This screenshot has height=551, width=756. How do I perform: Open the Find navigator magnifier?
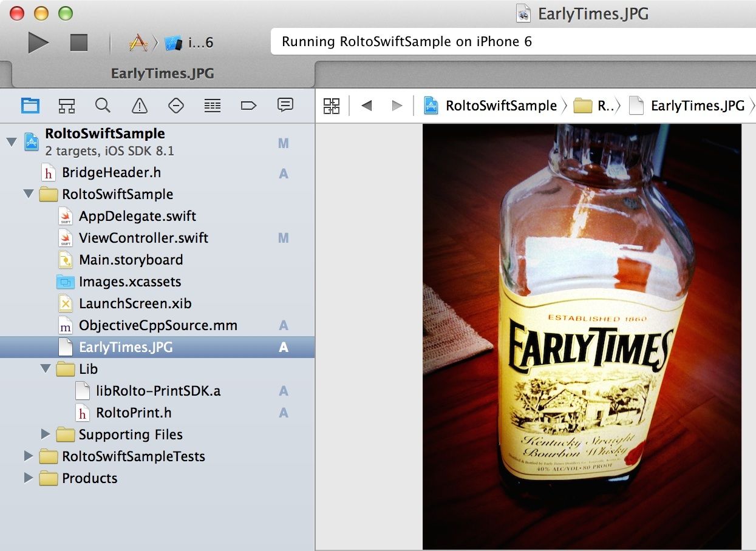(103, 106)
